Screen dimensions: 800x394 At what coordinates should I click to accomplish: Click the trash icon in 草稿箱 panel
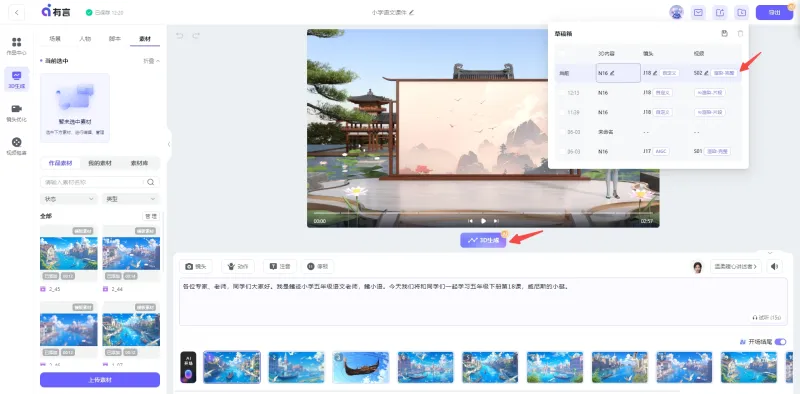point(740,34)
